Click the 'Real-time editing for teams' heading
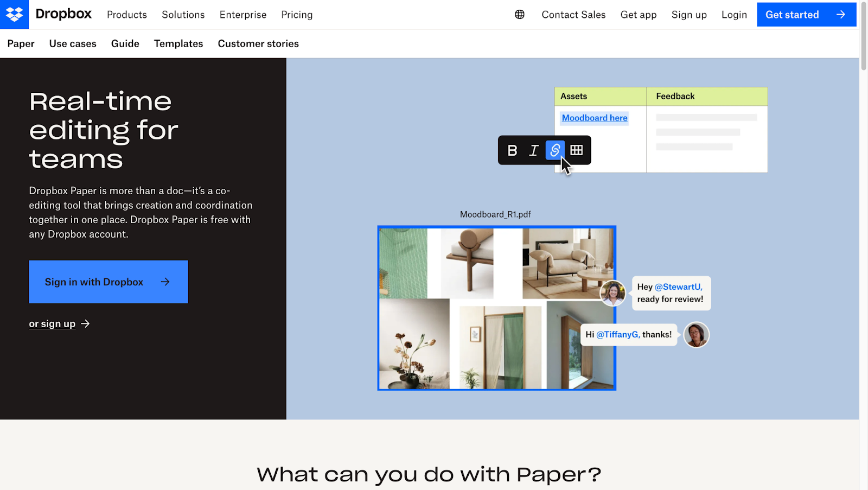 tap(104, 130)
